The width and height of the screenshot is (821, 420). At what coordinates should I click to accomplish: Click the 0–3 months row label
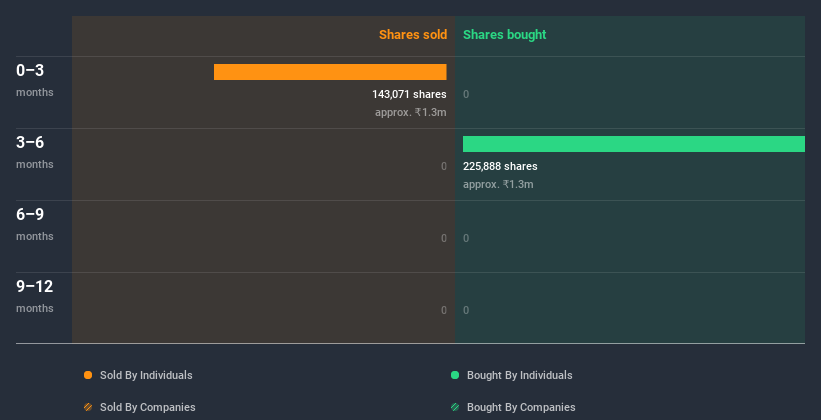[35, 80]
